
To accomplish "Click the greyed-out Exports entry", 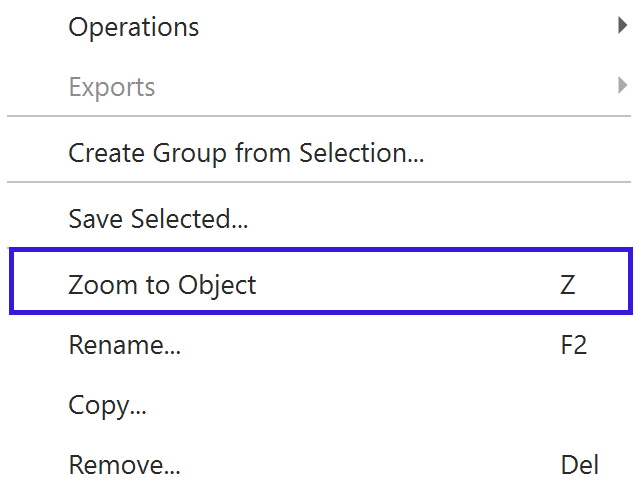I will (x=112, y=87).
